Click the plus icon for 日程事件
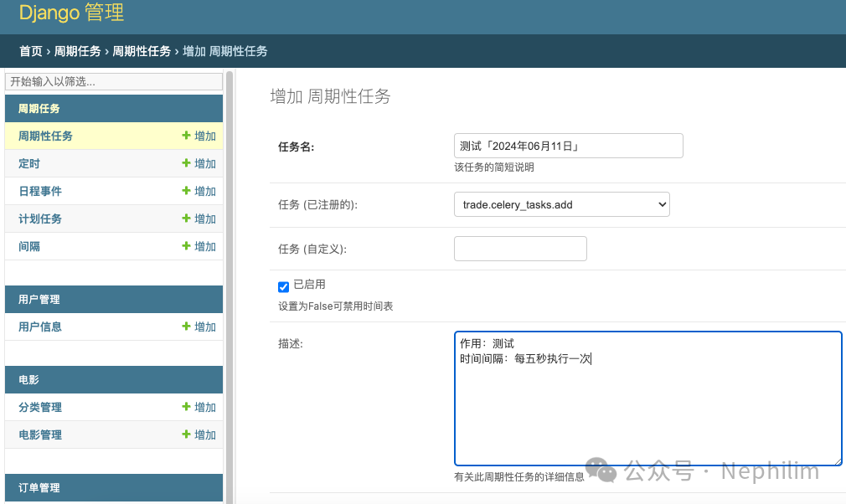The image size is (846, 504). pos(187,191)
